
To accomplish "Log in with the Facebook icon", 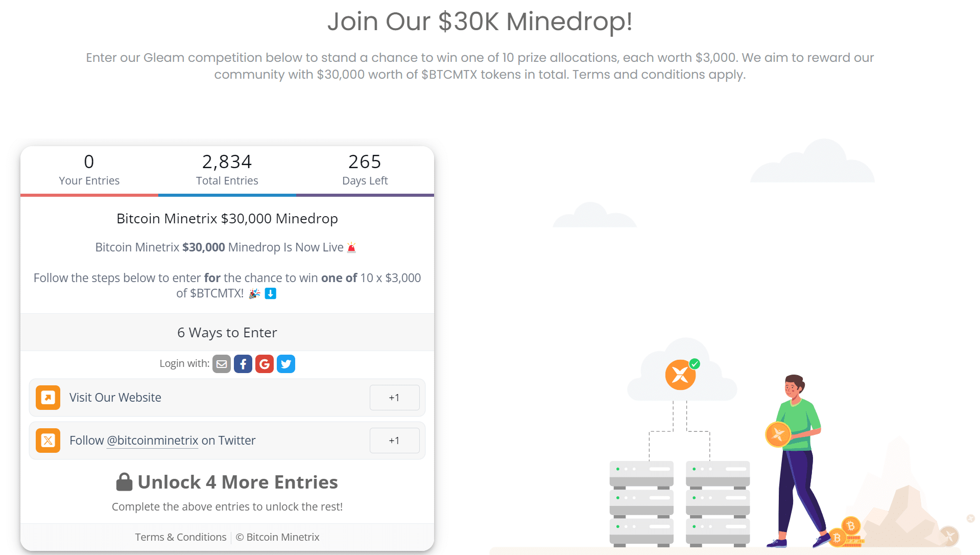I will pyautogui.click(x=243, y=363).
